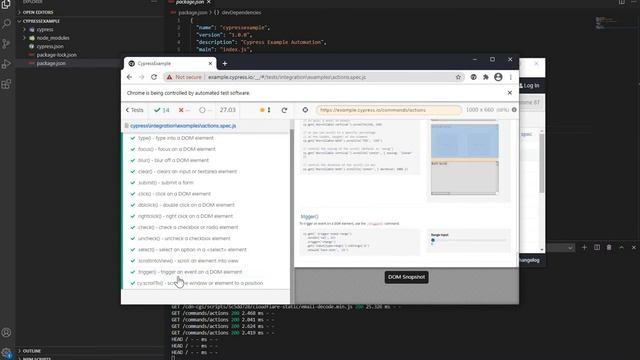Split the VS Code terminal panel

(x=597, y=247)
